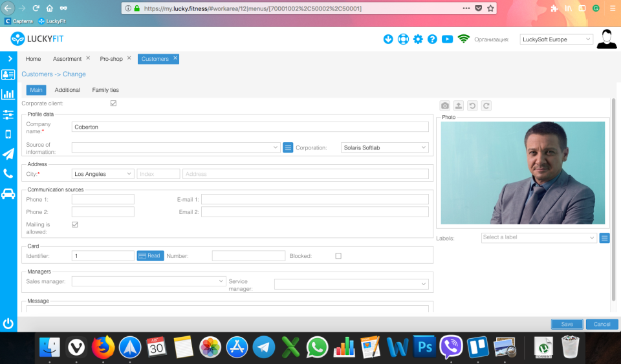Open Firefox in the dock

point(103,347)
